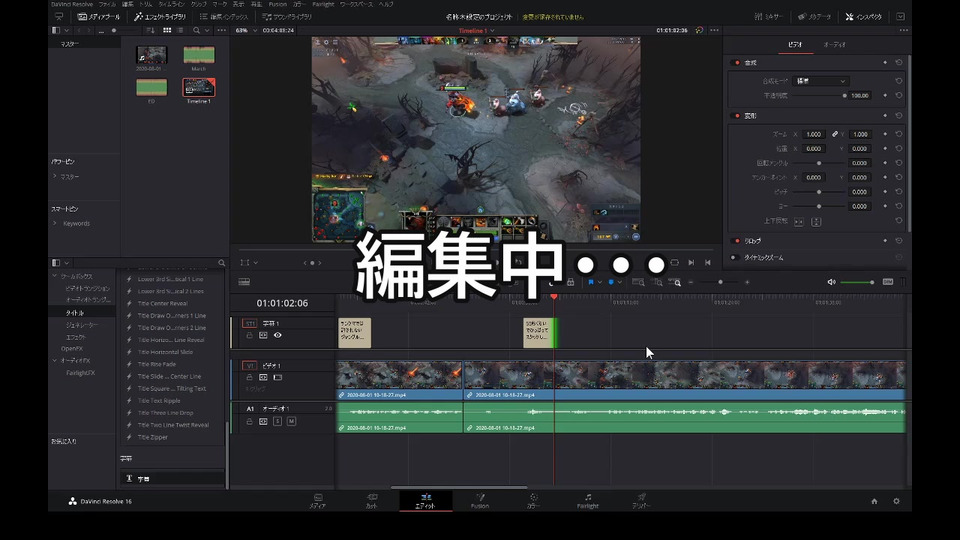Open the Sound Library panel button
Image resolution: width=960 pixels, height=540 pixels.
click(x=287, y=17)
